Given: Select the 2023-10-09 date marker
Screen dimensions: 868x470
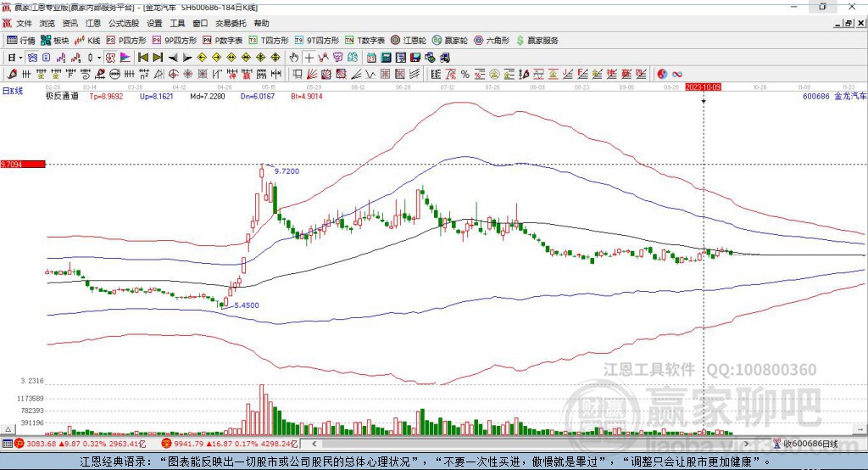Looking at the screenshot, I should pos(703,87).
